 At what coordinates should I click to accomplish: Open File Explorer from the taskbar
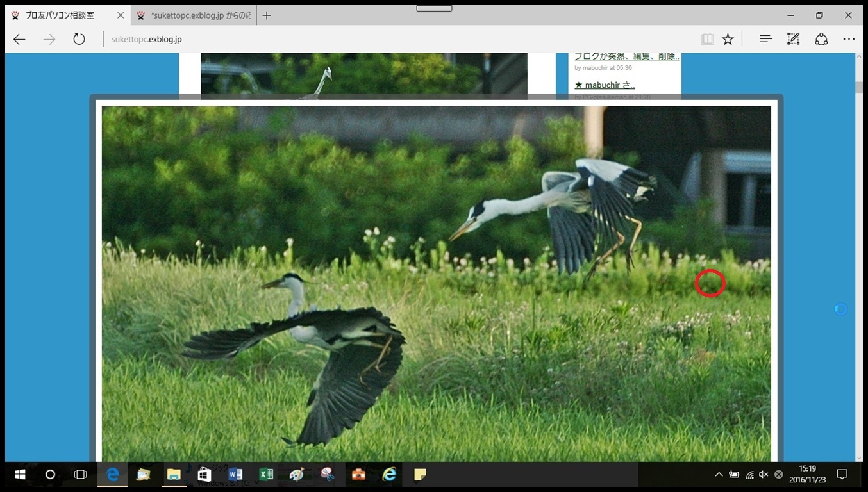coord(174,475)
